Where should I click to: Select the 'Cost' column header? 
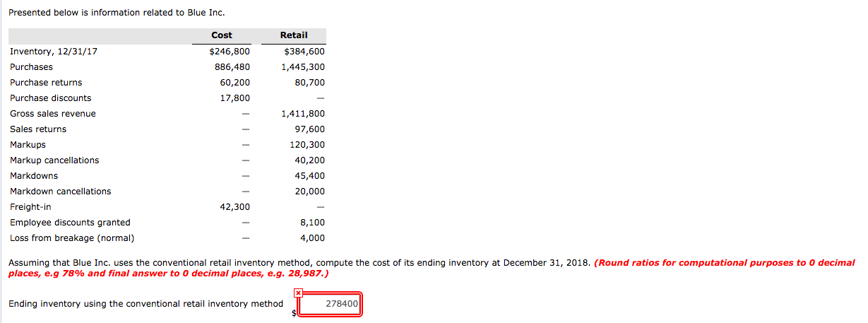(x=222, y=35)
